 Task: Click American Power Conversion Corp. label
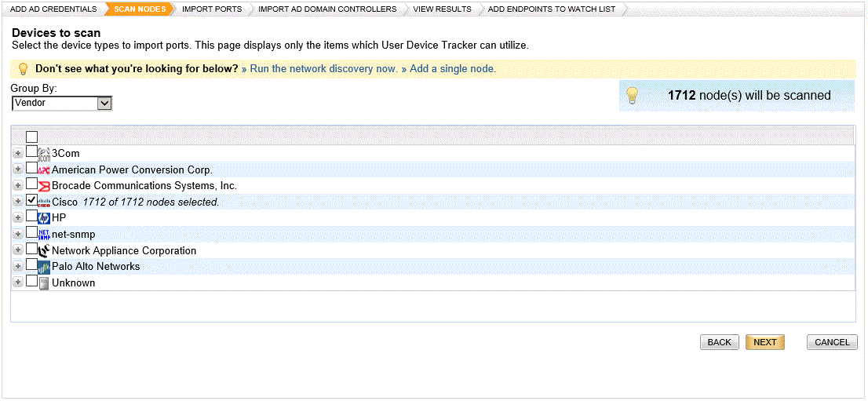click(133, 170)
